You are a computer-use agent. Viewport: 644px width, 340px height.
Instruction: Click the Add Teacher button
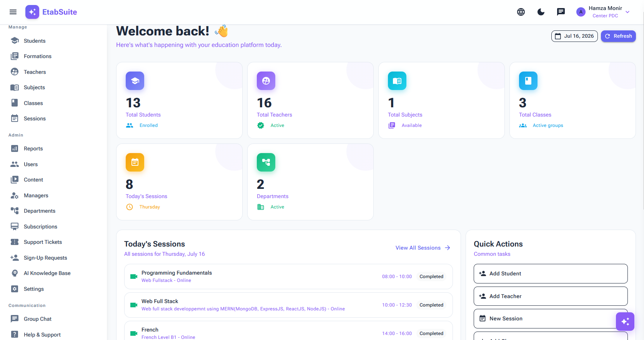point(551,296)
